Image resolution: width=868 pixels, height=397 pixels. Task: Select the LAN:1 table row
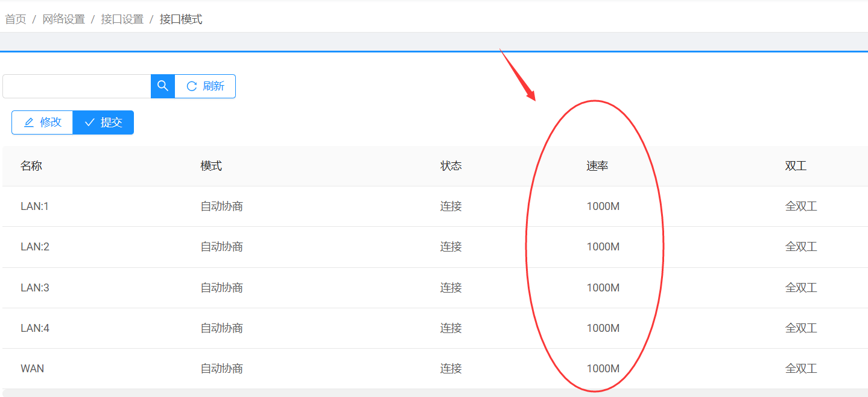coord(34,206)
